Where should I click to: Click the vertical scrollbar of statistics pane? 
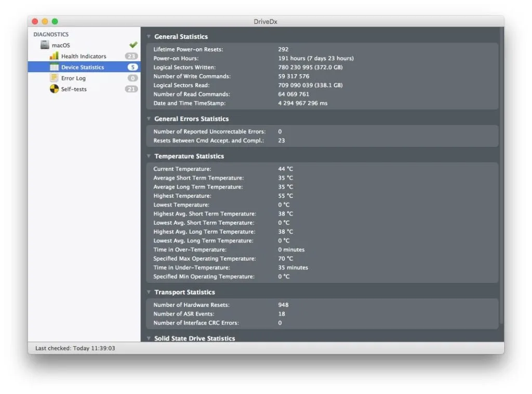click(x=501, y=175)
